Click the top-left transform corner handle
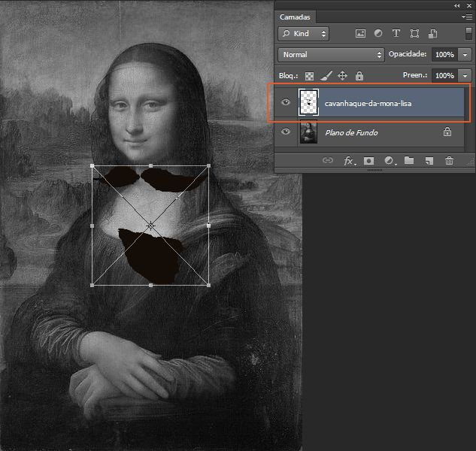Viewport: 476px width, 451px height. coord(92,166)
